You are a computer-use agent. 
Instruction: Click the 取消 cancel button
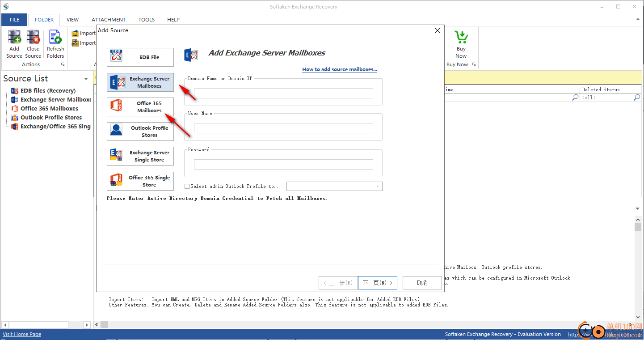tap(422, 283)
